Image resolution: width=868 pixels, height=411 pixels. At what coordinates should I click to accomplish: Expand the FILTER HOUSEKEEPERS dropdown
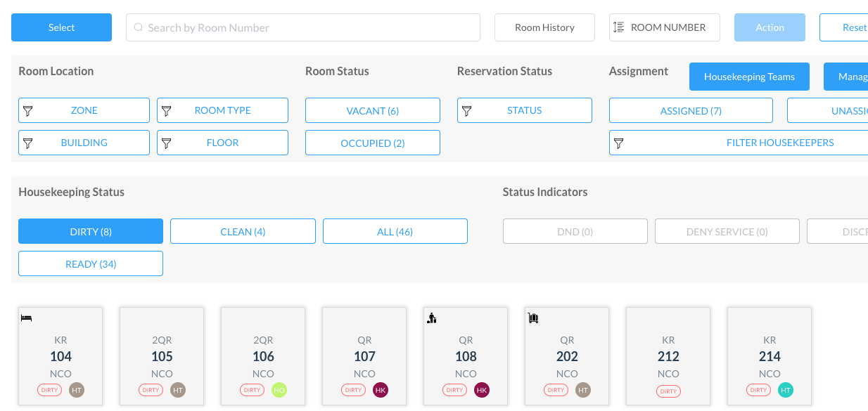739,143
